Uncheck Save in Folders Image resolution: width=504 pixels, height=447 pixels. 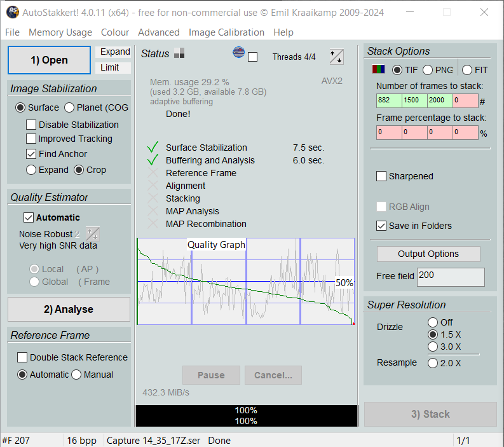(x=381, y=226)
